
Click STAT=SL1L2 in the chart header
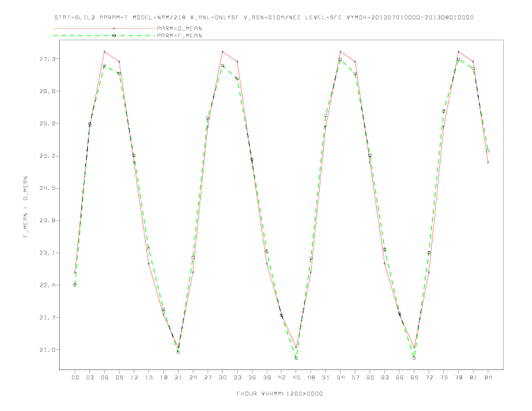tap(75, 17)
